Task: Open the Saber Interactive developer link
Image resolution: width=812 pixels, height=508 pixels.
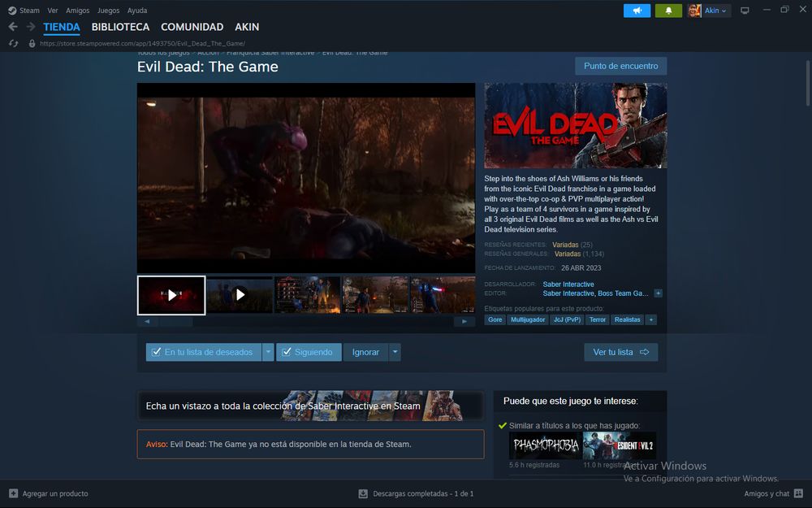Action: (x=568, y=284)
